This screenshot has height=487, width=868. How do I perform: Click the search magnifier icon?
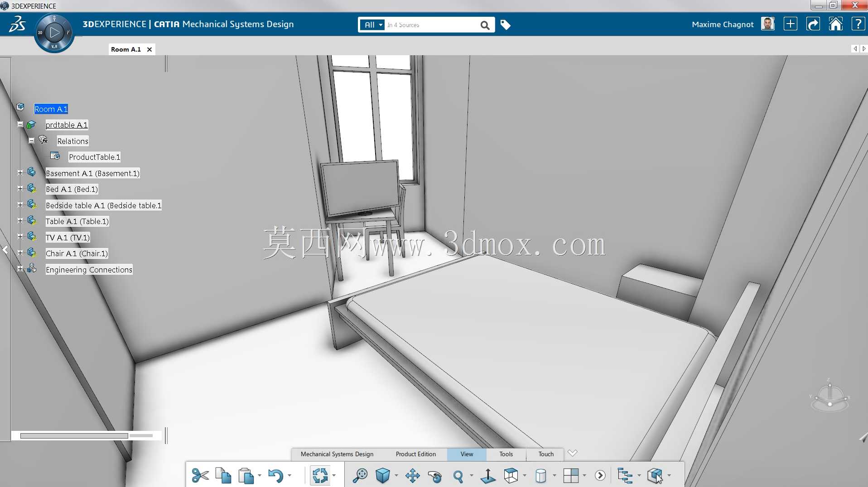click(485, 25)
